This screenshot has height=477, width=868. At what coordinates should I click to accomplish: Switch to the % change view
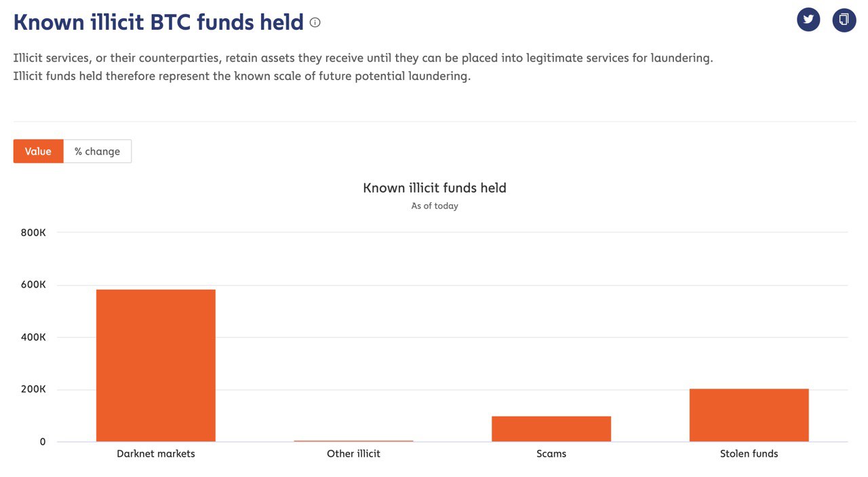pos(97,151)
